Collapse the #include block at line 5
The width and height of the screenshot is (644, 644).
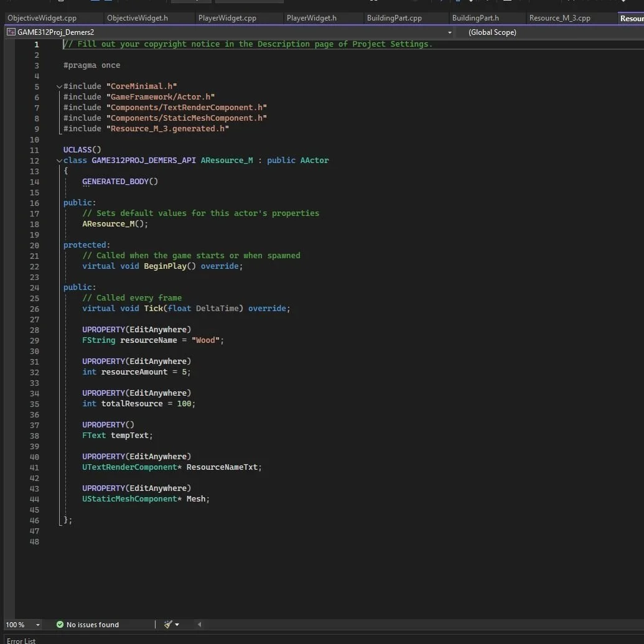click(59, 86)
